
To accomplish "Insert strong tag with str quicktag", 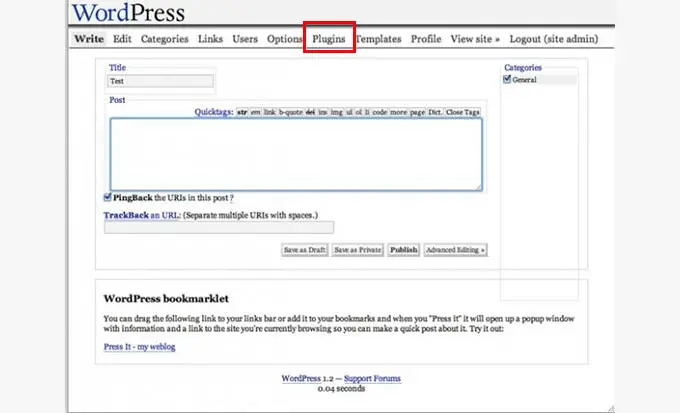I will pyautogui.click(x=242, y=112).
